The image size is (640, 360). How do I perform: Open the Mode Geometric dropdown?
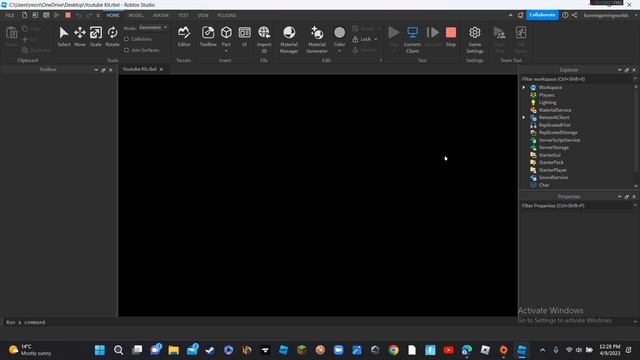(x=153, y=28)
